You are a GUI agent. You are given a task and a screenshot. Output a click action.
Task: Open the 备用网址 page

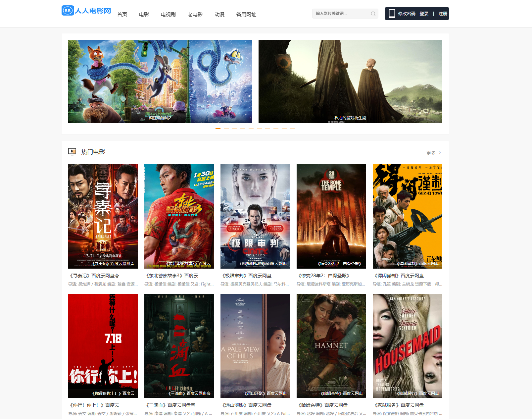coord(246,15)
